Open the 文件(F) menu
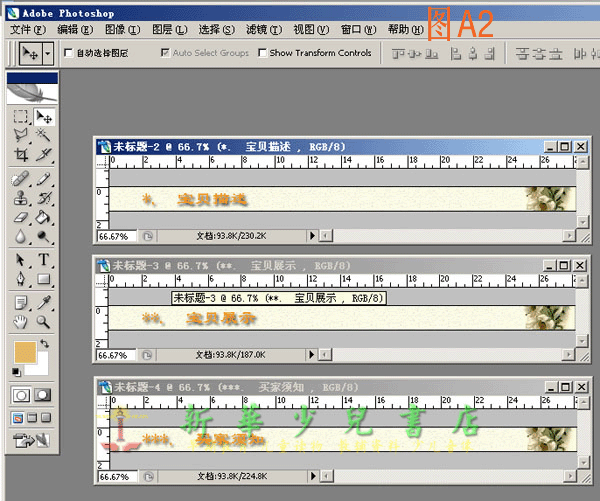Viewport: 600px width, 501px height. tap(28, 29)
